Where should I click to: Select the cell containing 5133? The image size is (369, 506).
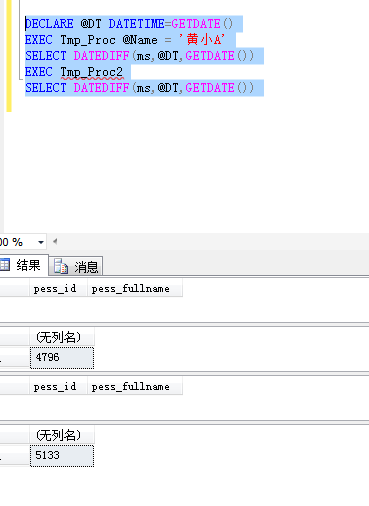(x=62, y=456)
